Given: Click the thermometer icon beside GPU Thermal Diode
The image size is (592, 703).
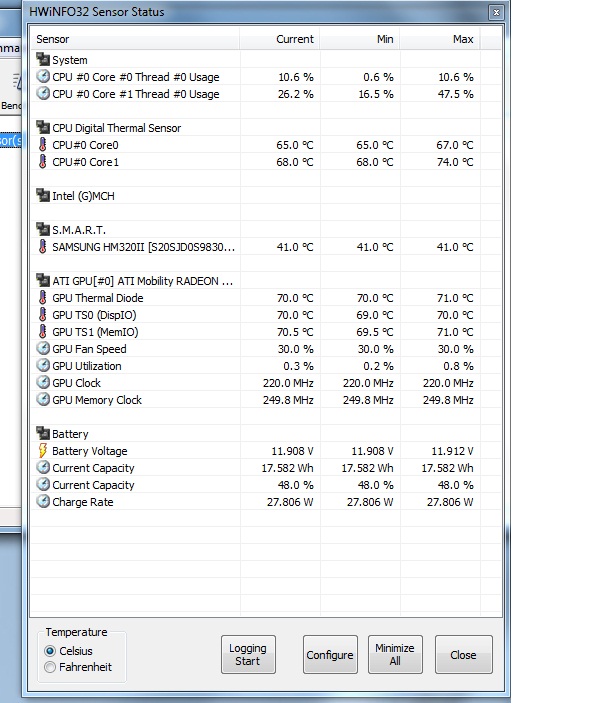Looking at the screenshot, I should (x=43, y=298).
